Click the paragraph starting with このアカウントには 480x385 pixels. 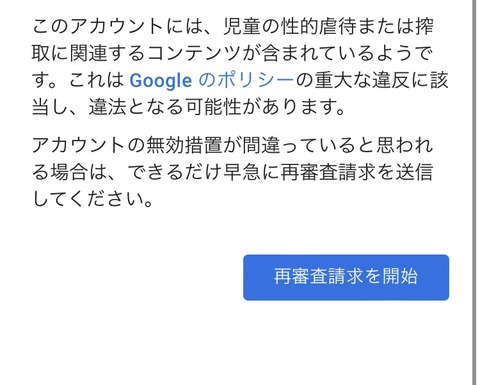240,67
